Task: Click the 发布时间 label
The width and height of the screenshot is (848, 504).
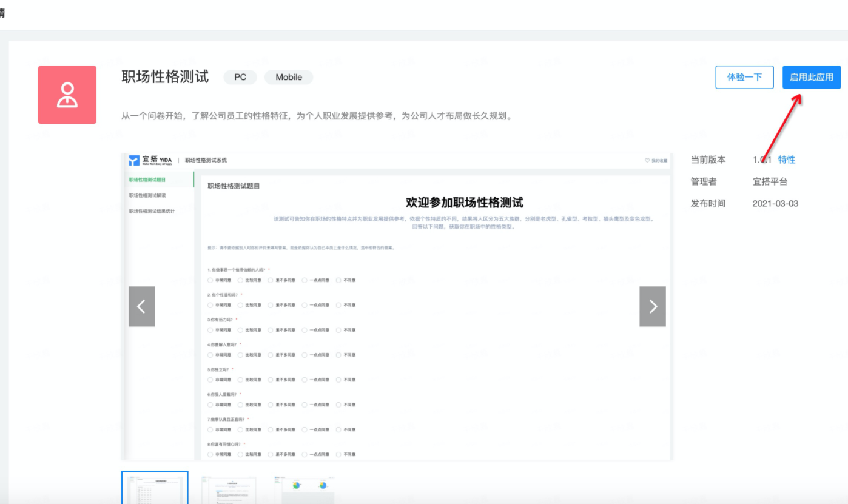Action: coord(708,203)
